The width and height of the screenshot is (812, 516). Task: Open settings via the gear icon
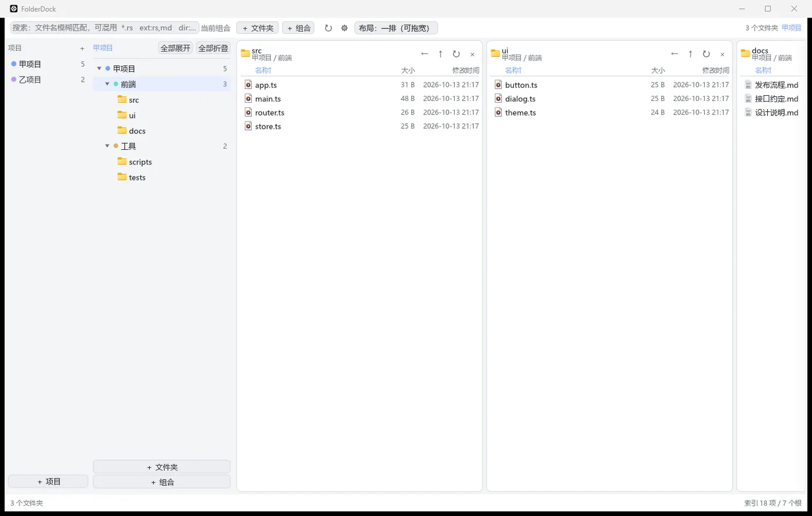345,28
